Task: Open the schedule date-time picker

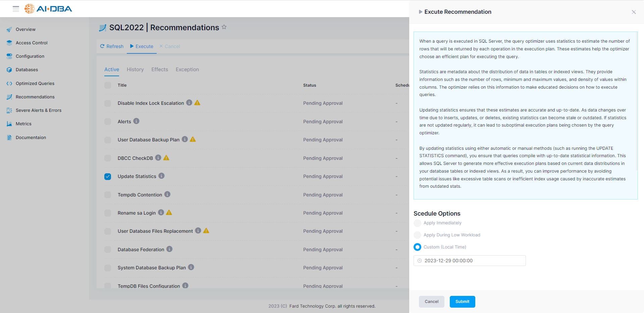Action: 420,260
